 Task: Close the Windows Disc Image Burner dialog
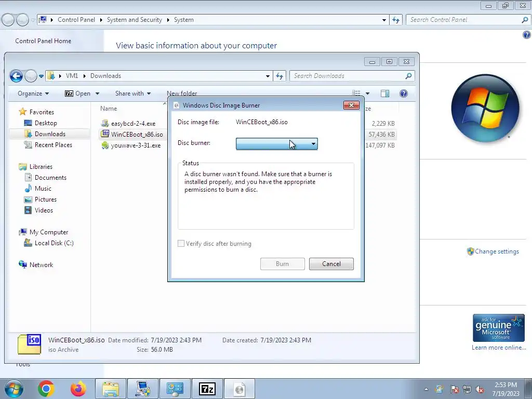coord(351,105)
